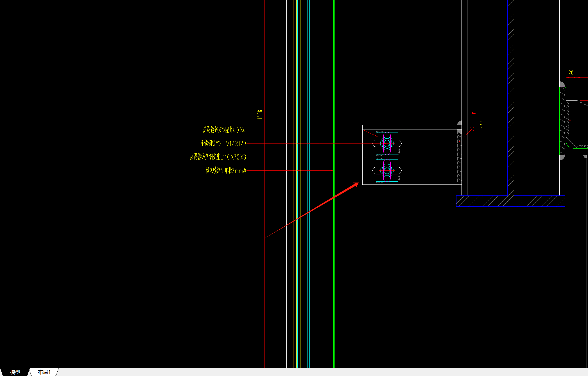Select the red weld flag symbol
The height and width of the screenshot is (376, 588).
coord(474,113)
